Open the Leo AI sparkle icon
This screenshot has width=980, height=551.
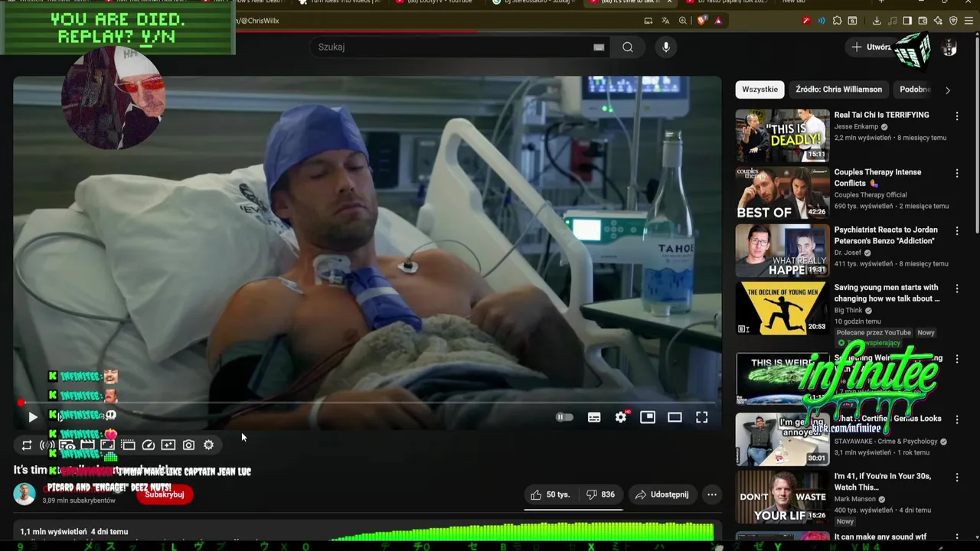pos(938,21)
